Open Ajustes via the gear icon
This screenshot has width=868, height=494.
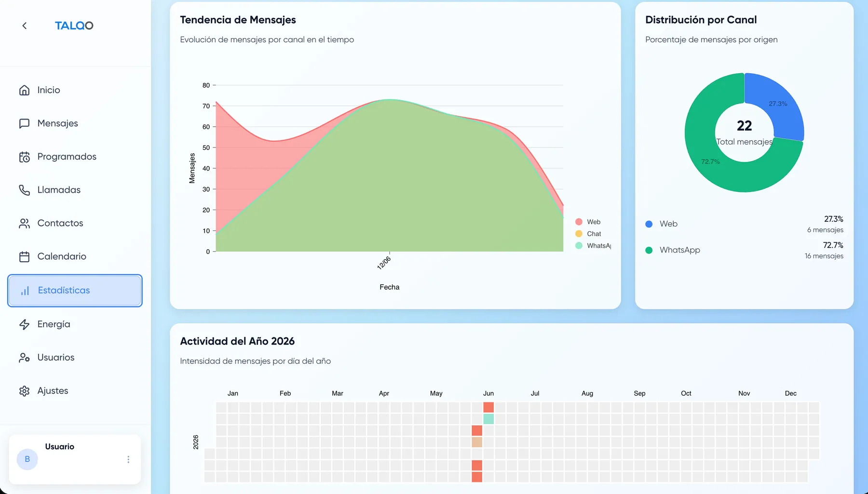24,391
